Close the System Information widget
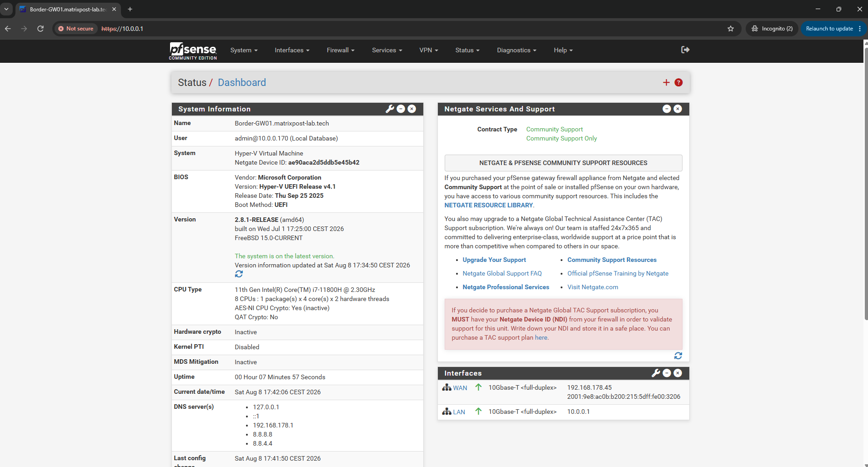 (x=412, y=109)
